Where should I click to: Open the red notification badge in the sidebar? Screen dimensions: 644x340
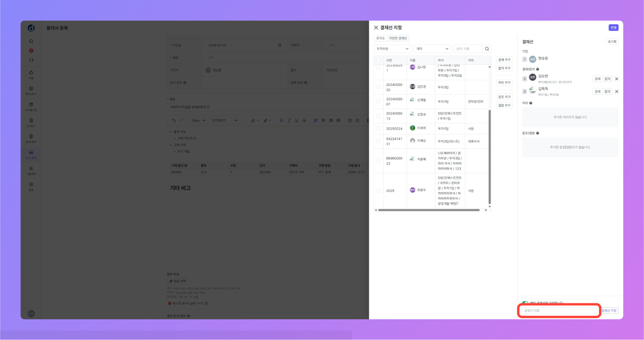click(31, 51)
